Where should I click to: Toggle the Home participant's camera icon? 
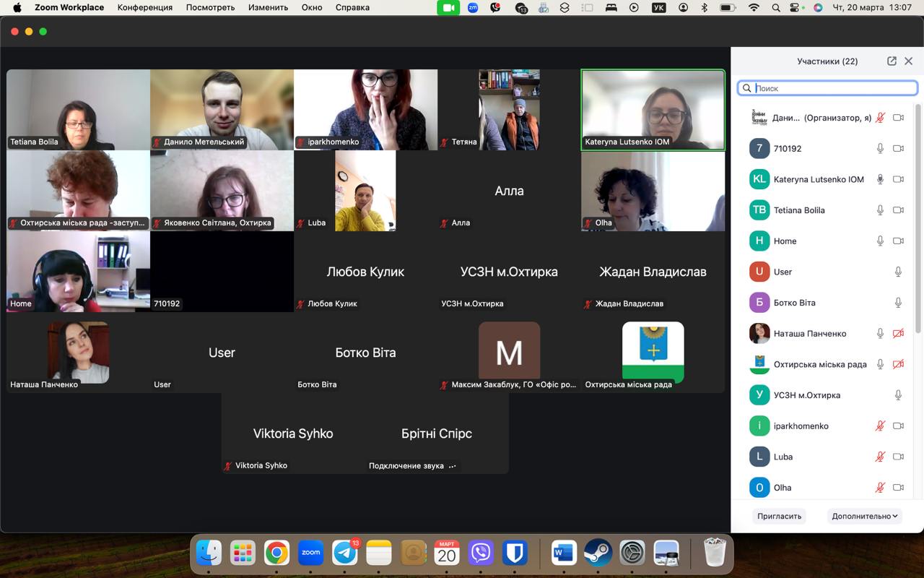pos(898,241)
